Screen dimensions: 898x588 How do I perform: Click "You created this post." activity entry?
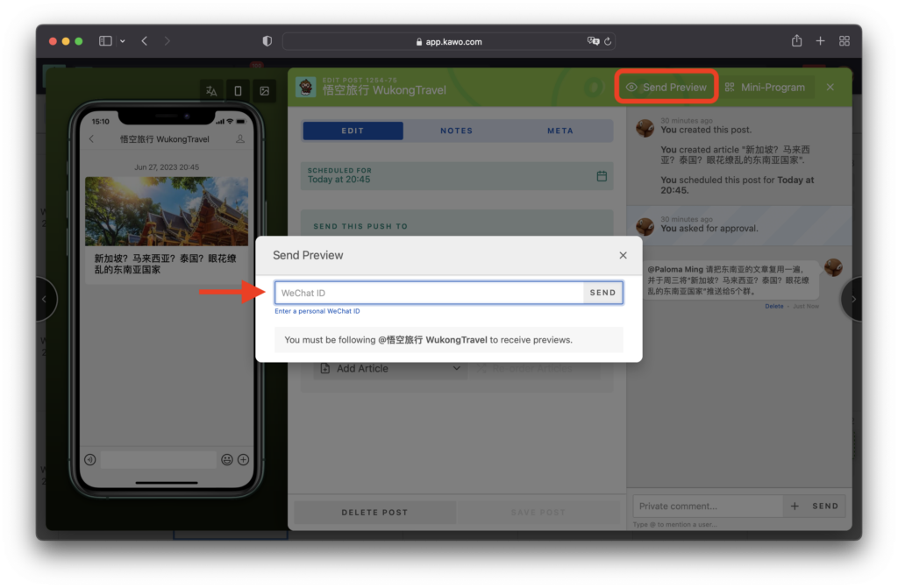click(x=706, y=130)
